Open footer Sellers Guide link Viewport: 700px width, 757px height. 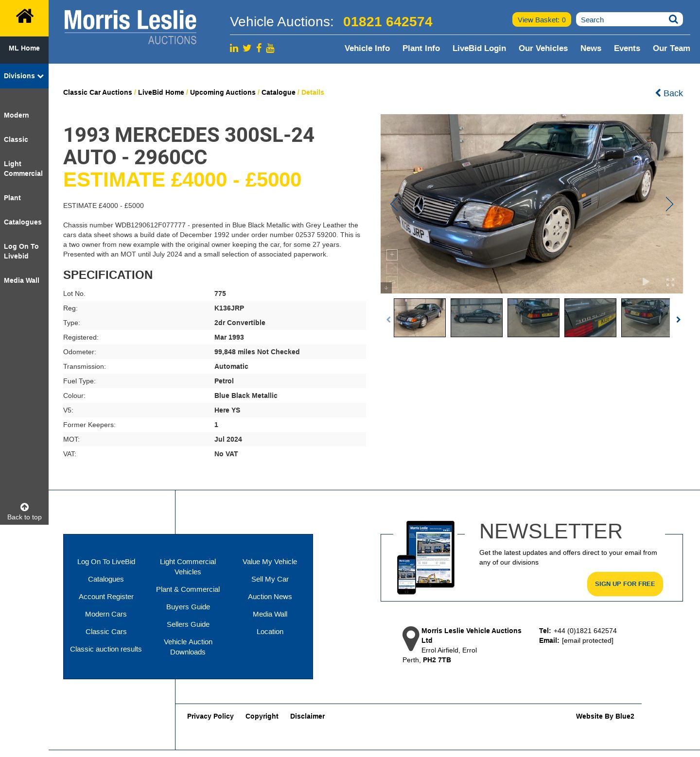click(188, 624)
